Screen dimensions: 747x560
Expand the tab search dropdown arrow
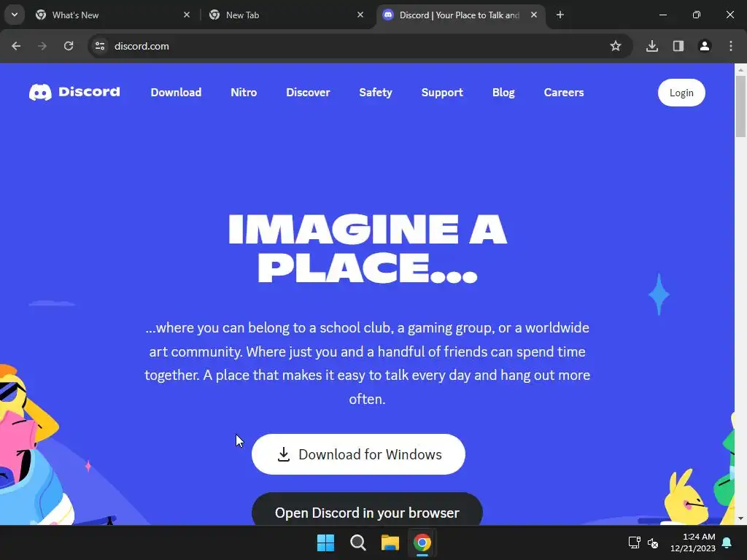pyautogui.click(x=15, y=15)
